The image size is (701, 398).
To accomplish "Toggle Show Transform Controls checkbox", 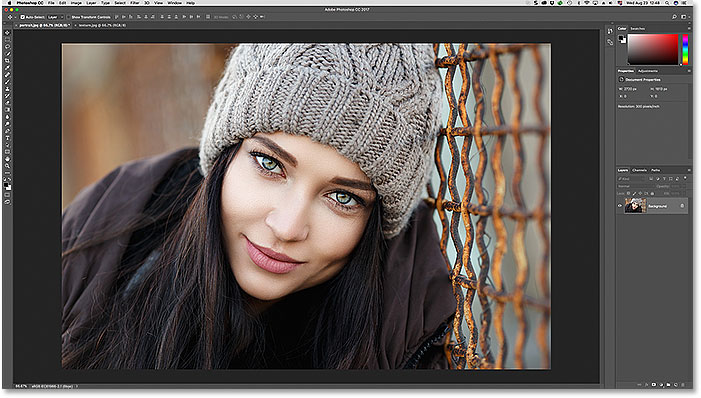I will 68,17.
